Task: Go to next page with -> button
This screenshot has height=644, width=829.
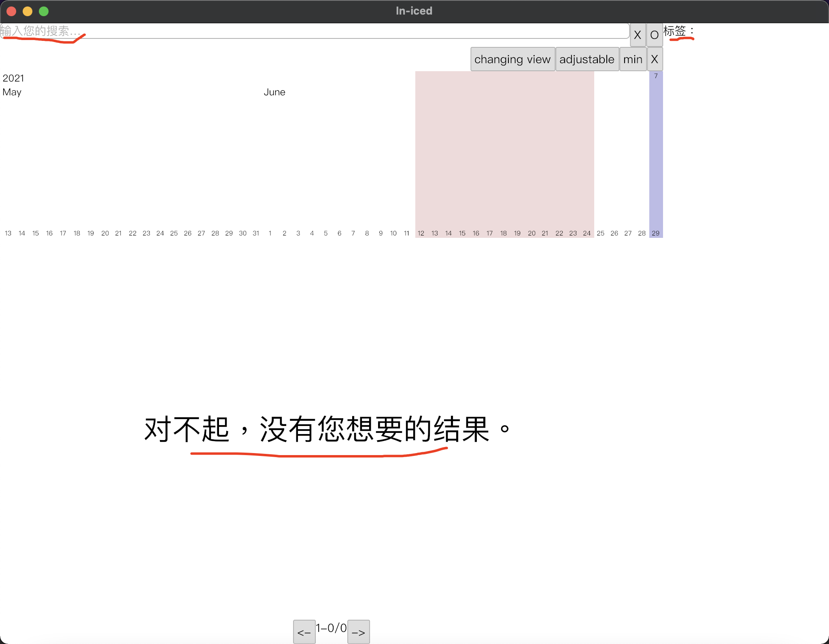Action: [358, 632]
